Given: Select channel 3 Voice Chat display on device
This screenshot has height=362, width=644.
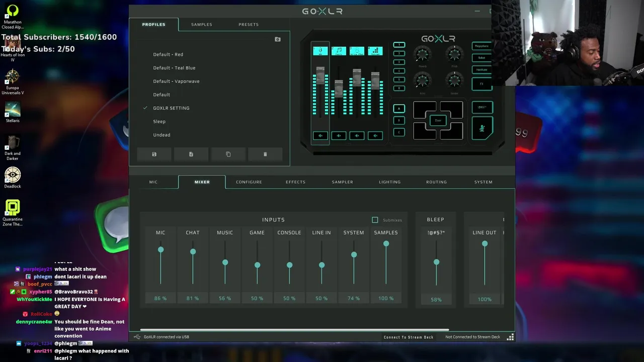Looking at the screenshot, I should [x=357, y=51].
